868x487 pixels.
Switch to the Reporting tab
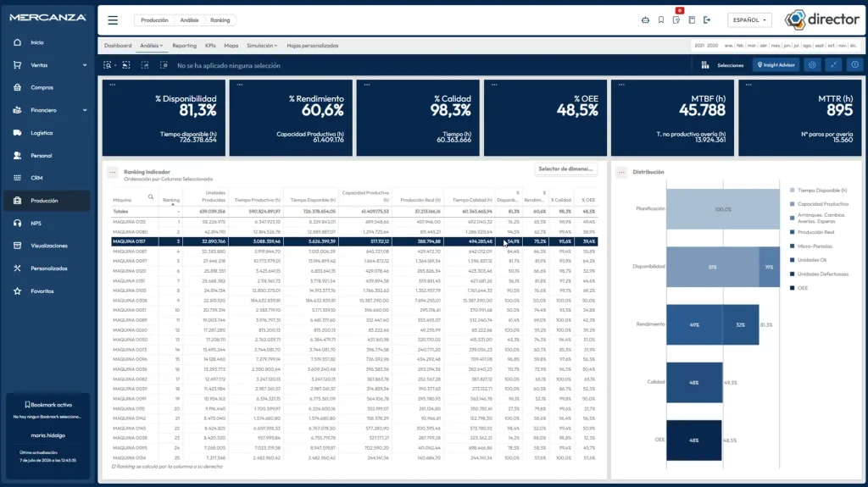(x=184, y=46)
